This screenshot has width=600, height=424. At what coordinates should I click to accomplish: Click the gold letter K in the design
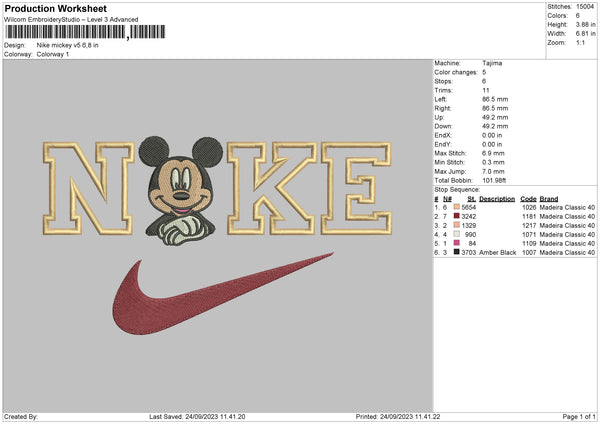coord(272,188)
